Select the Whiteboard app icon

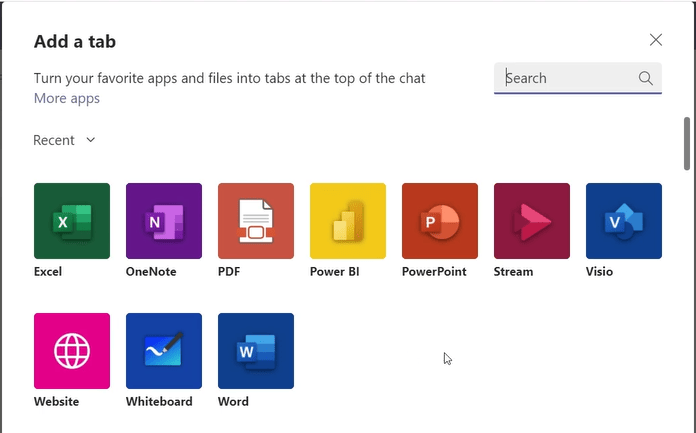point(164,351)
